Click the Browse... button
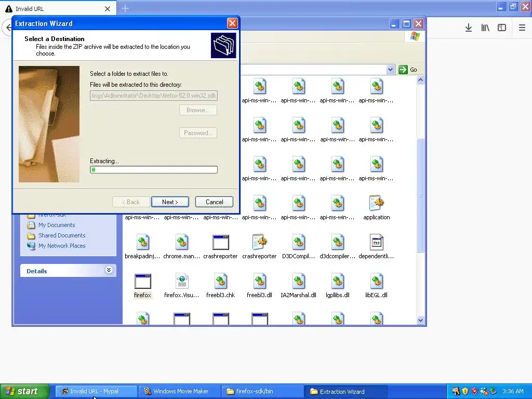 [x=198, y=110]
